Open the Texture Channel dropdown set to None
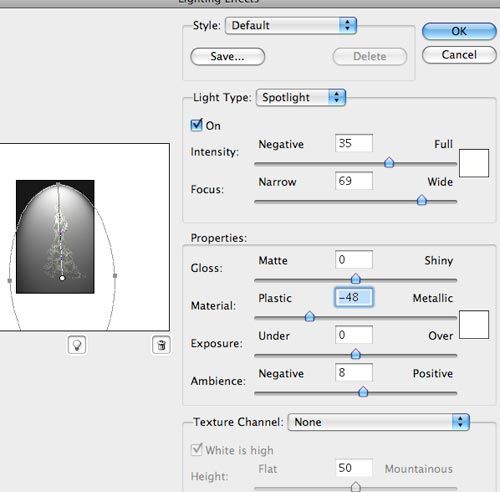The width and height of the screenshot is (500, 492). [x=378, y=422]
